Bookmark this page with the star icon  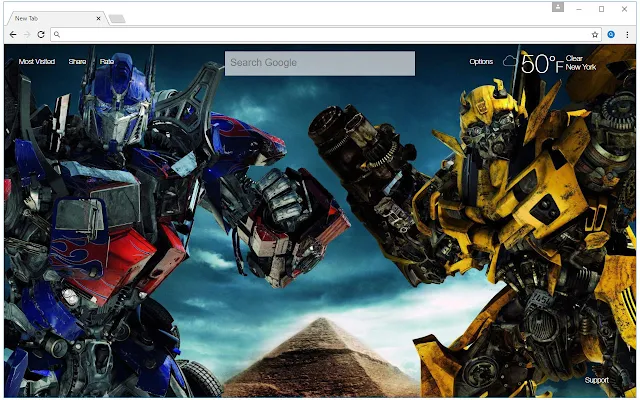595,35
